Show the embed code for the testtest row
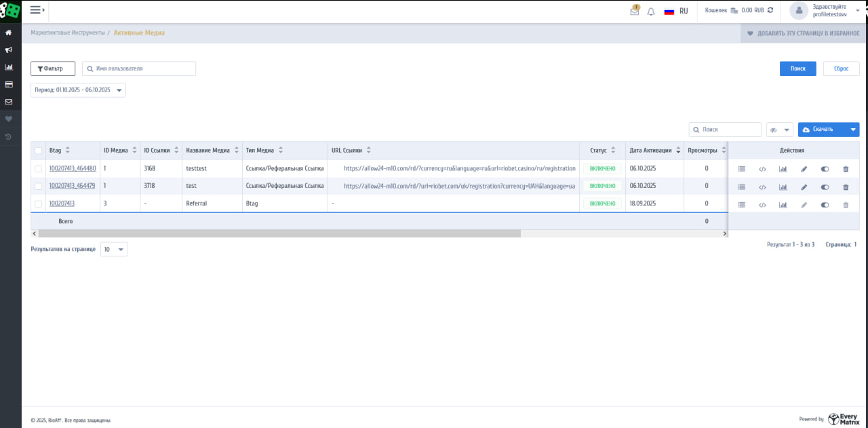868x428 pixels. [x=762, y=169]
